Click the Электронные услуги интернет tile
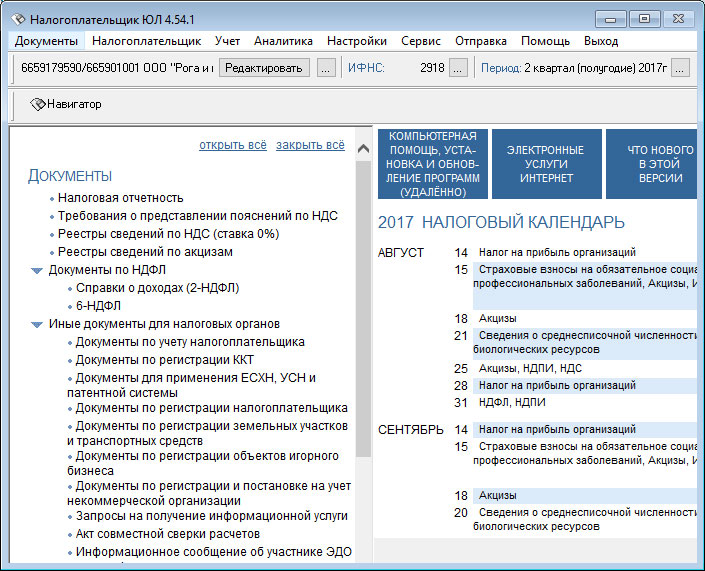The height and width of the screenshot is (571, 705). 547,164
